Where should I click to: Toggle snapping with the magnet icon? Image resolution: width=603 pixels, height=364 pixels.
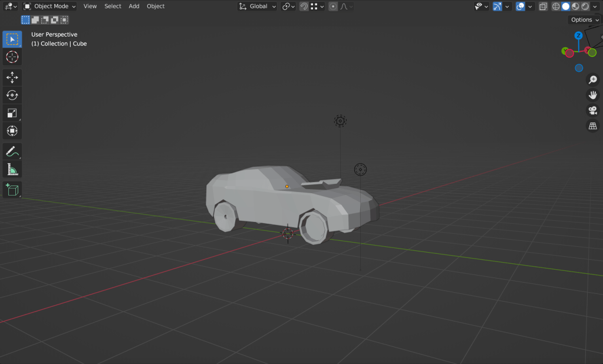[304, 6]
